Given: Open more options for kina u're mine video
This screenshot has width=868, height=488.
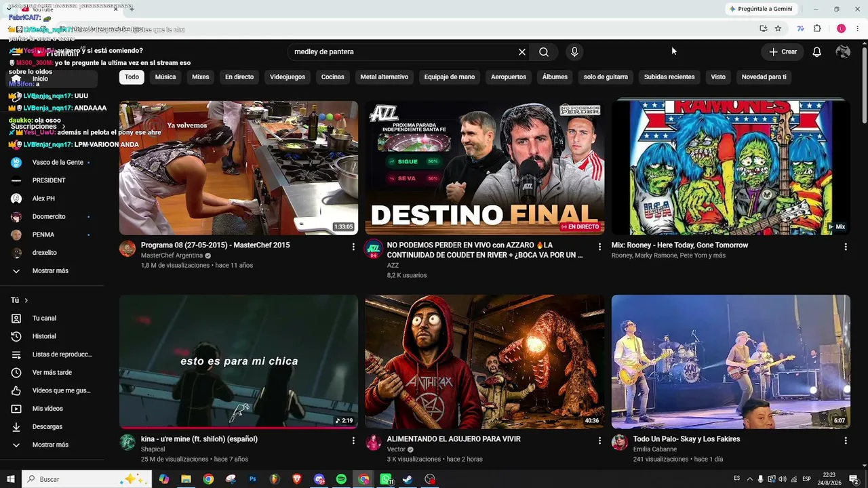Looking at the screenshot, I should 353,441.
